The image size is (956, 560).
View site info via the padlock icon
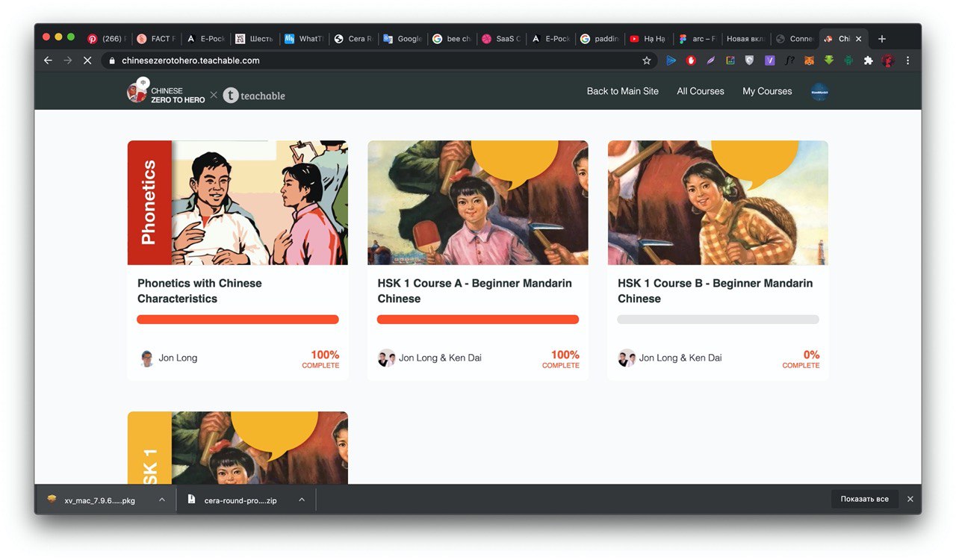[112, 60]
